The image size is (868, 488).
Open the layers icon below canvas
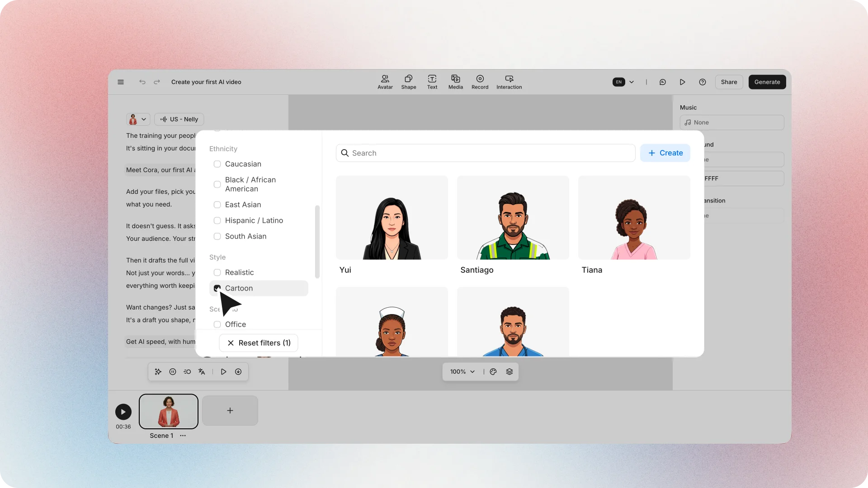point(509,372)
